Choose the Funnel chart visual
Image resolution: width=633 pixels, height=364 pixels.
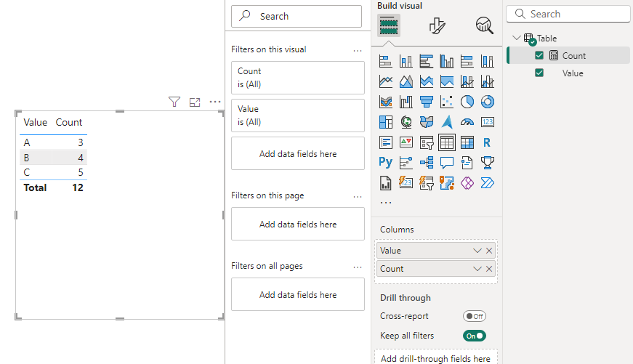tap(427, 102)
